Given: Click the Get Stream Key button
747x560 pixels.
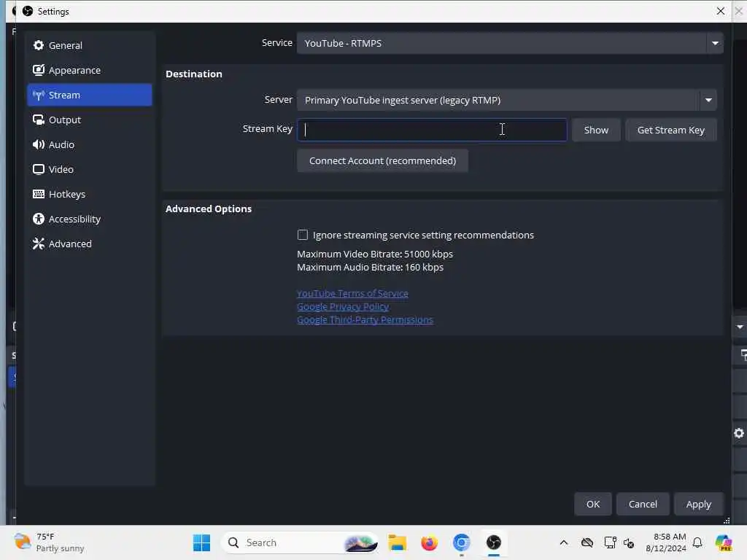Looking at the screenshot, I should pos(671,130).
